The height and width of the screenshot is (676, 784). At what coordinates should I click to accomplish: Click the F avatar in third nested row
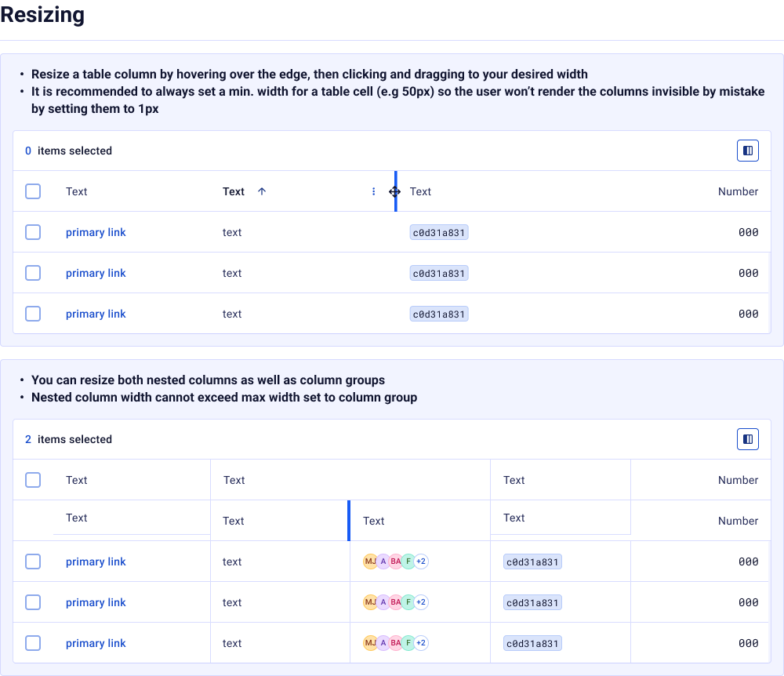coord(408,643)
